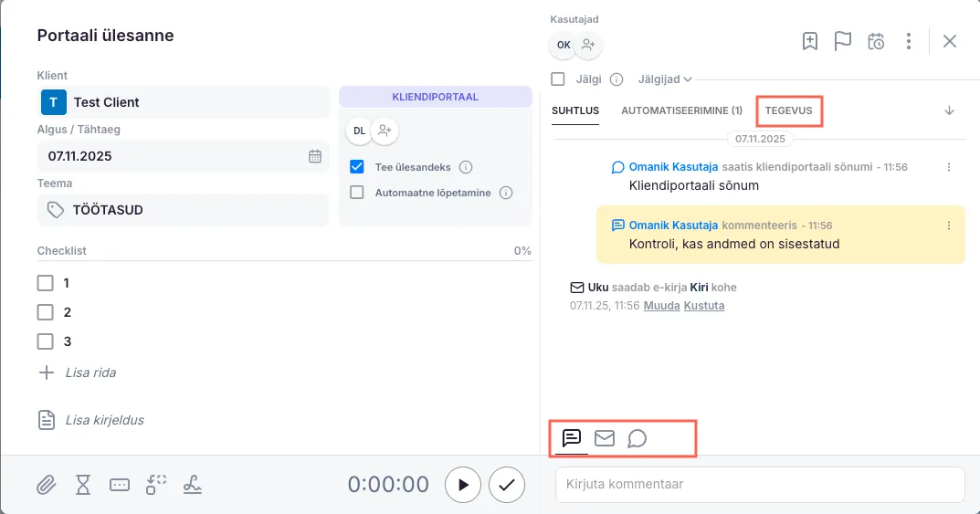Switch to the Tegevus tab

pos(788,110)
